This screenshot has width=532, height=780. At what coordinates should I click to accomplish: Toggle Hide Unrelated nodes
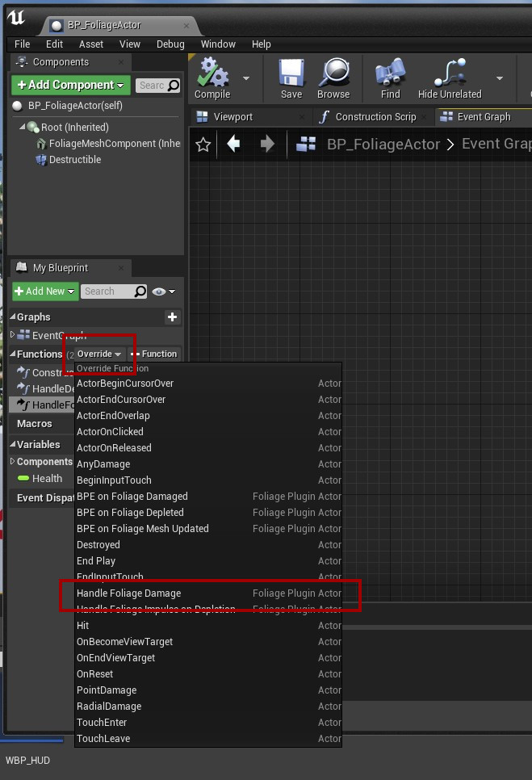point(450,78)
